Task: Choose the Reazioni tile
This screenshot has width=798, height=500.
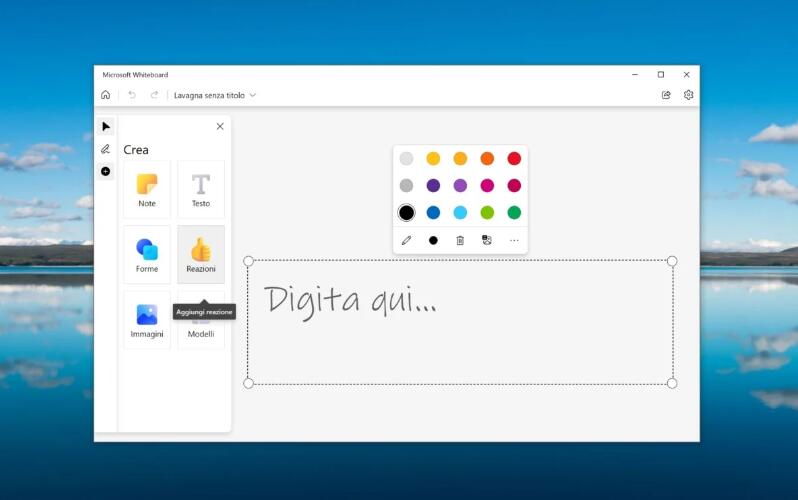Action: pos(201,255)
